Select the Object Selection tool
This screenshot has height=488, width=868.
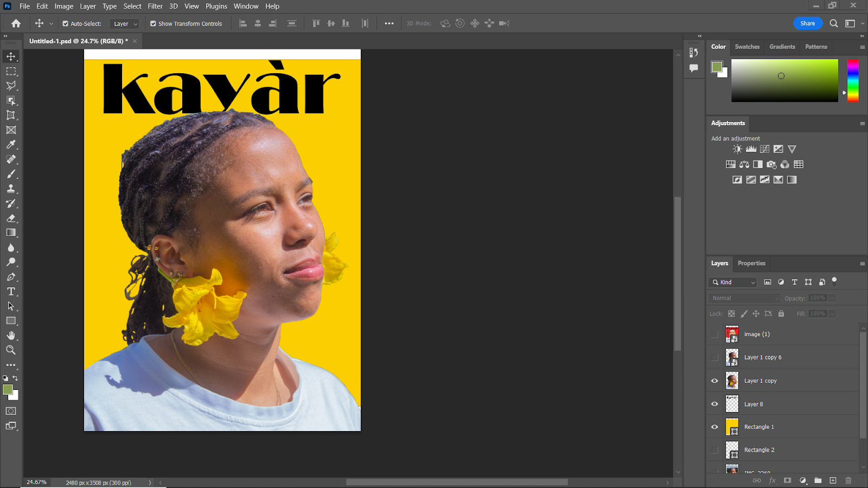pyautogui.click(x=11, y=100)
